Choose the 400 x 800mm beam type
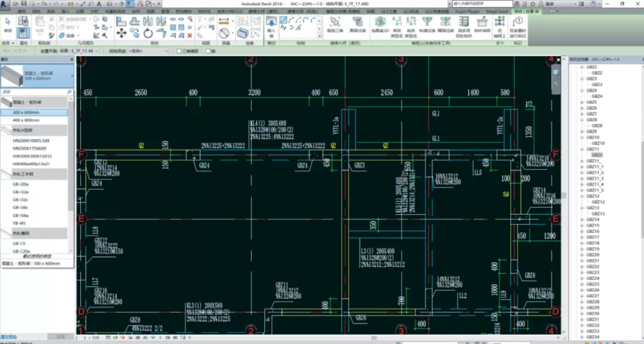The image size is (644, 344). click(26, 120)
